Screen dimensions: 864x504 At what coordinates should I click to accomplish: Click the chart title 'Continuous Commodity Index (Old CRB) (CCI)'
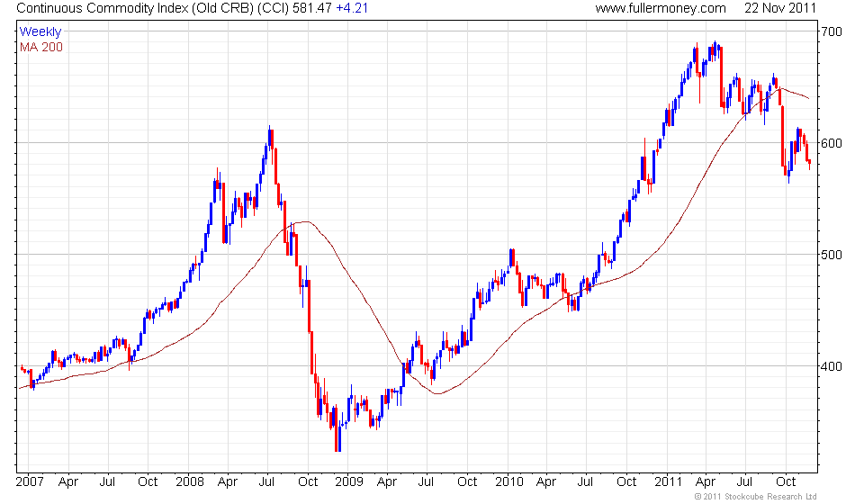(x=153, y=8)
